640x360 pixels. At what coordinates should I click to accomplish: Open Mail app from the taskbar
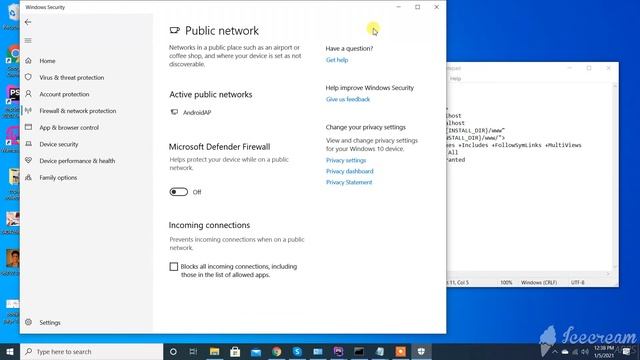pyautogui.click(x=256, y=351)
